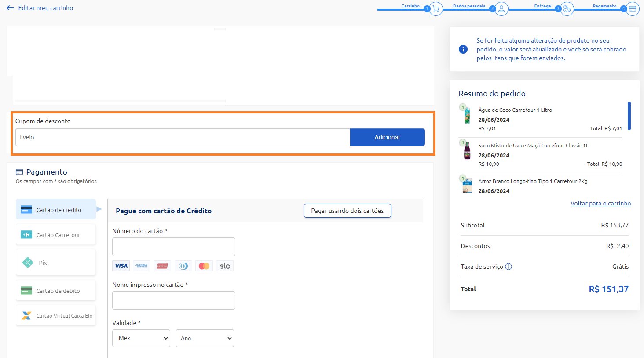Click the Elo card brand icon
This screenshot has width=644, height=358.
(x=225, y=266)
